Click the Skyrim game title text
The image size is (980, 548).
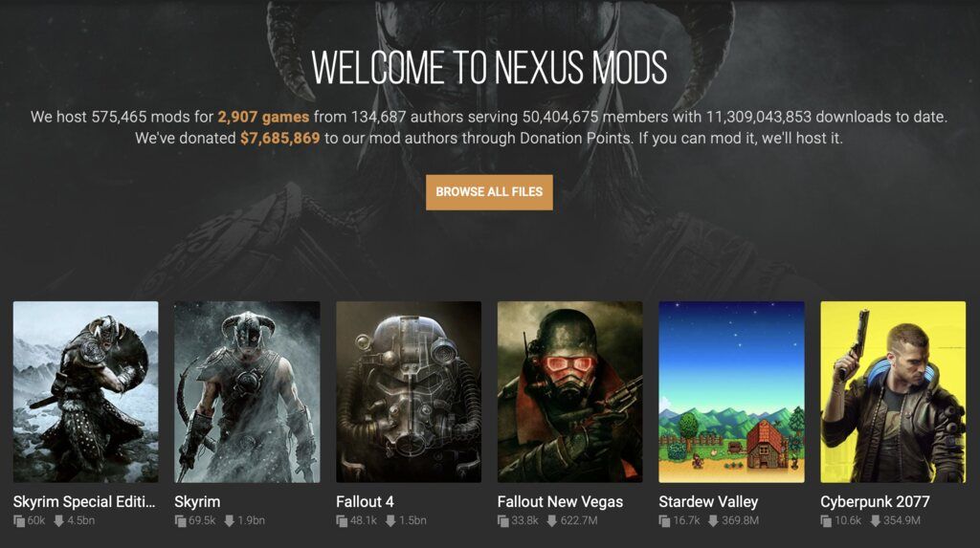(197, 502)
